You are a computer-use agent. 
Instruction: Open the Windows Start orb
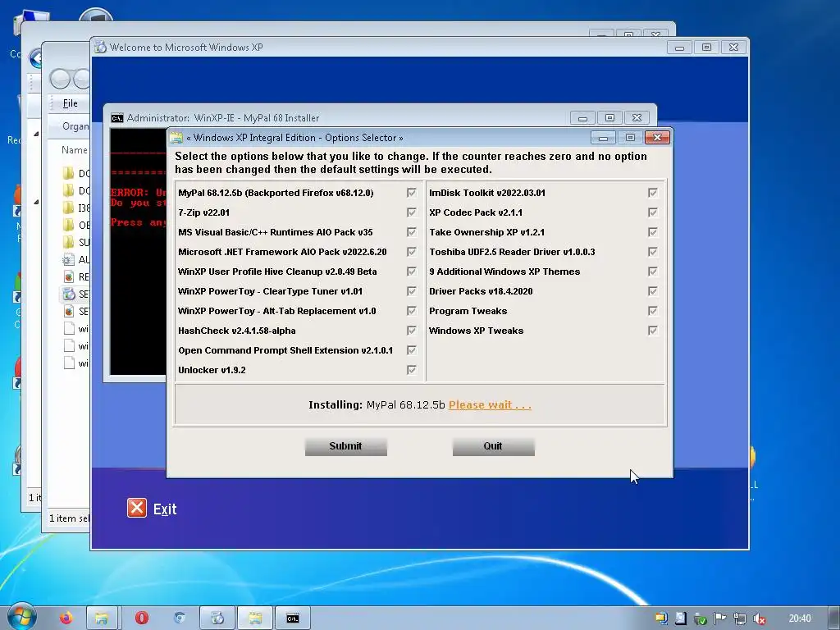click(21, 617)
